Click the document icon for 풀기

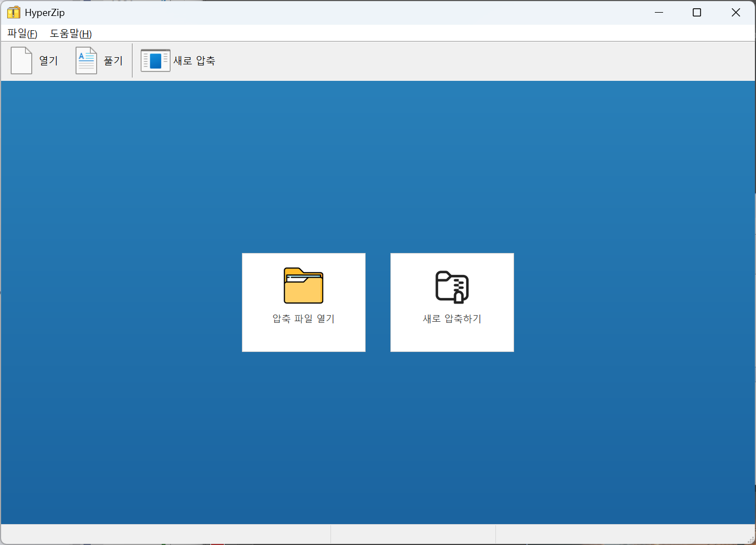(86, 60)
